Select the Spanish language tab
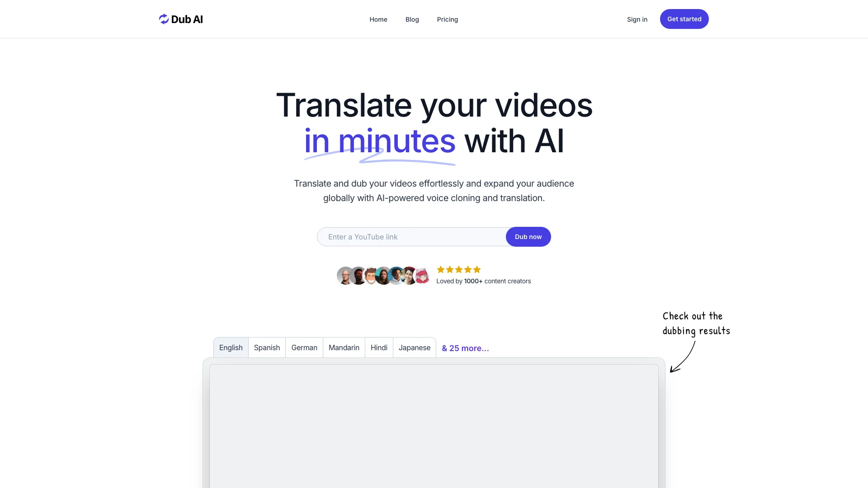 266,347
